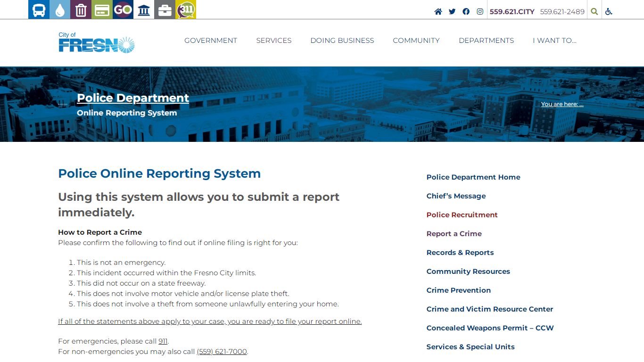The width and height of the screenshot is (644, 362).
Task: Click the (559) 621-7000 phone link
Action: [222, 352]
